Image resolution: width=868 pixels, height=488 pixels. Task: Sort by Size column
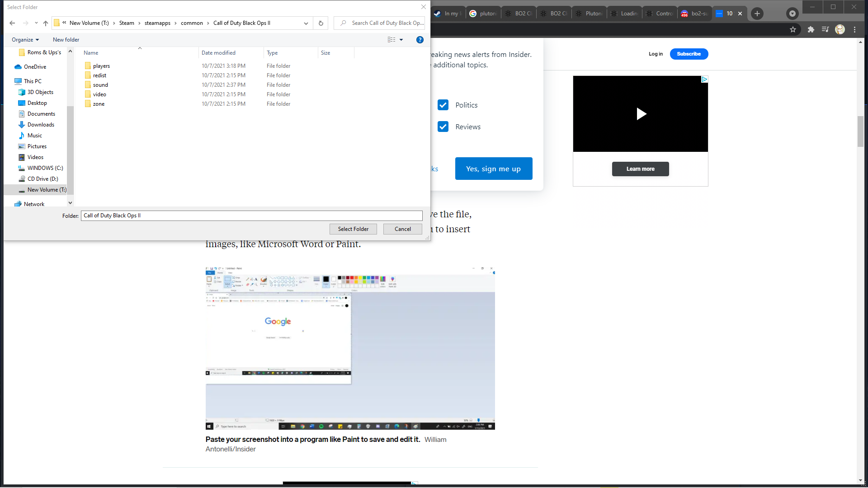click(x=325, y=53)
